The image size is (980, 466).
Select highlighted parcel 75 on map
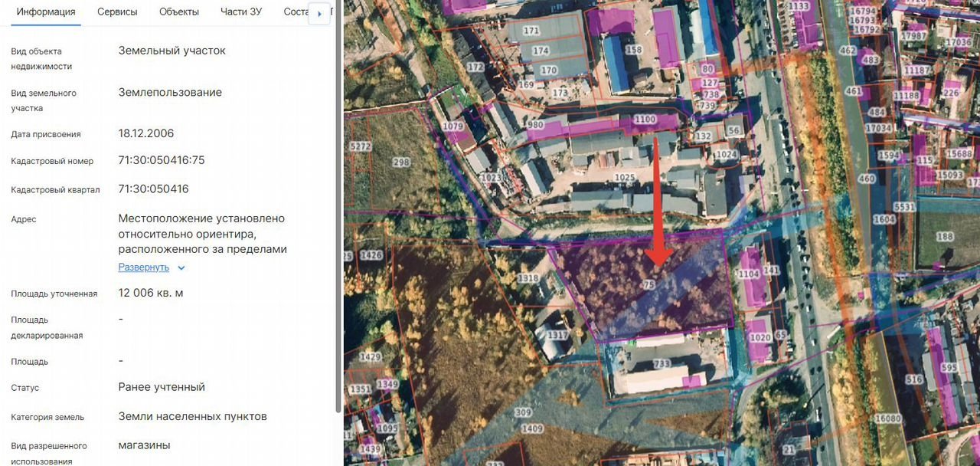tap(650, 284)
